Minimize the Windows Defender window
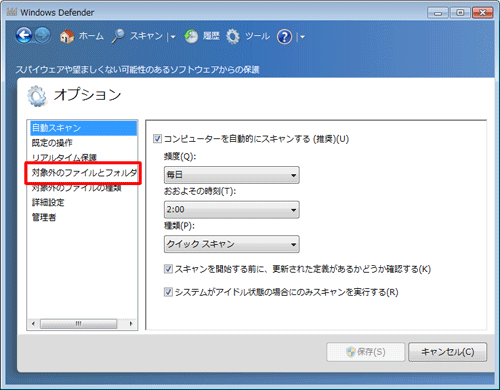The width and height of the screenshot is (500, 390). [438, 13]
